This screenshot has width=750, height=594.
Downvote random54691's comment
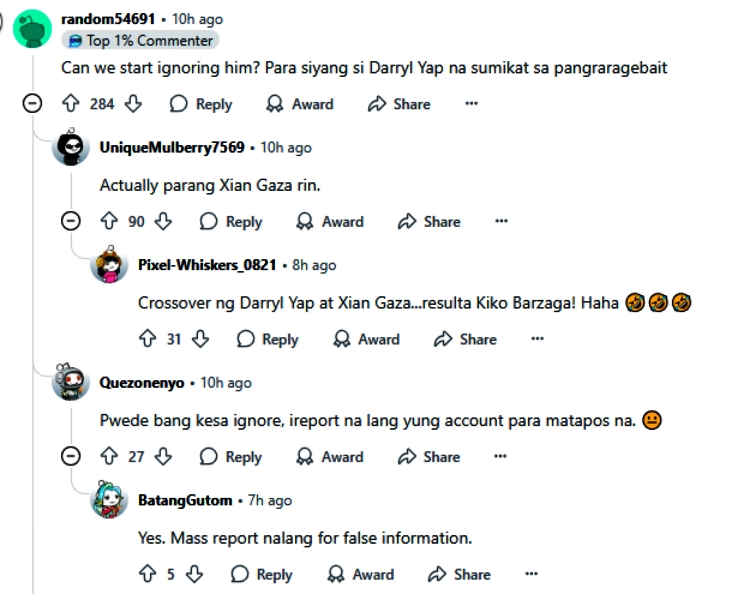point(133,104)
